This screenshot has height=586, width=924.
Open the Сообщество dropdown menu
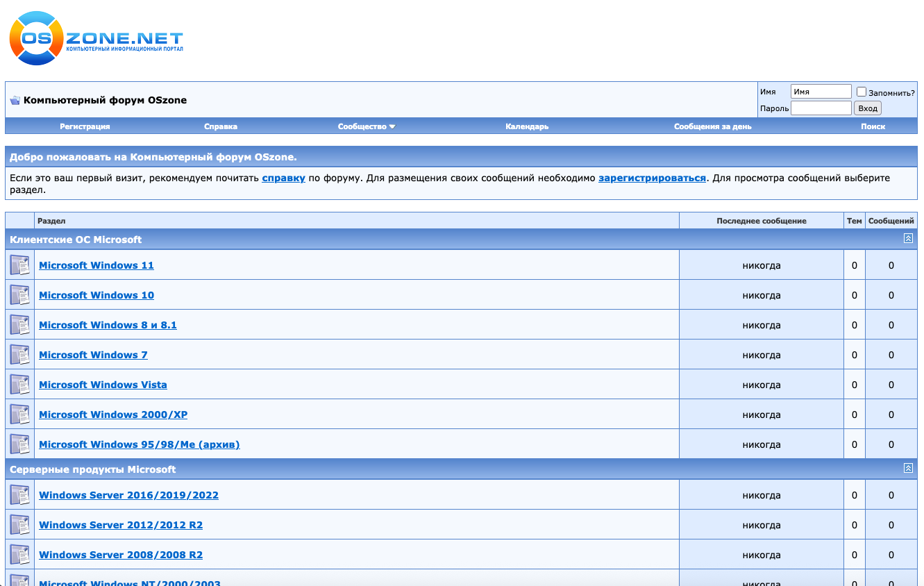[x=367, y=126]
